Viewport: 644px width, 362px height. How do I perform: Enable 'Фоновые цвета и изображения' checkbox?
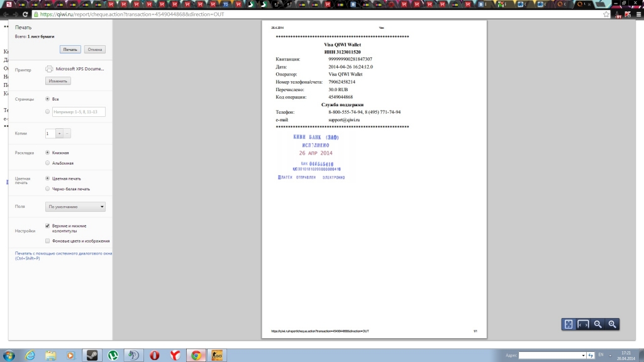48,241
